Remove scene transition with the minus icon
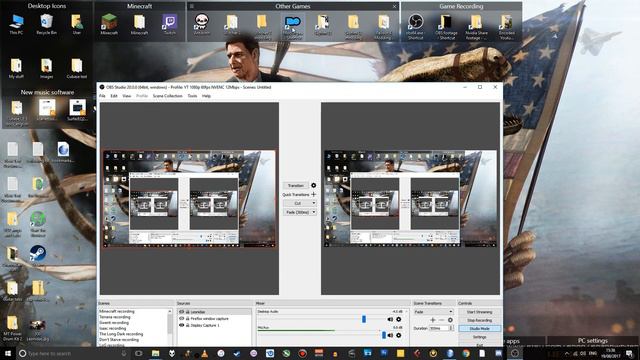The height and width of the screenshot is (360, 640). (441, 320)
